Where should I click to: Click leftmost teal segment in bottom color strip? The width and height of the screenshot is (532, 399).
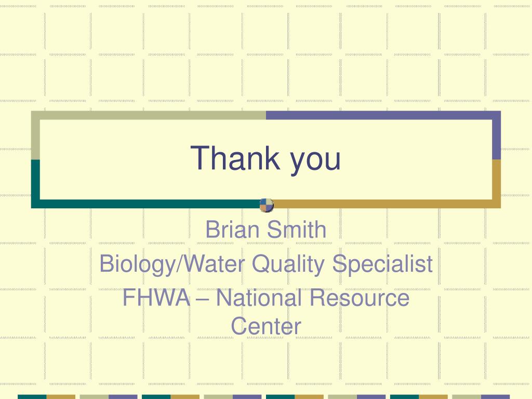[32, 397]
